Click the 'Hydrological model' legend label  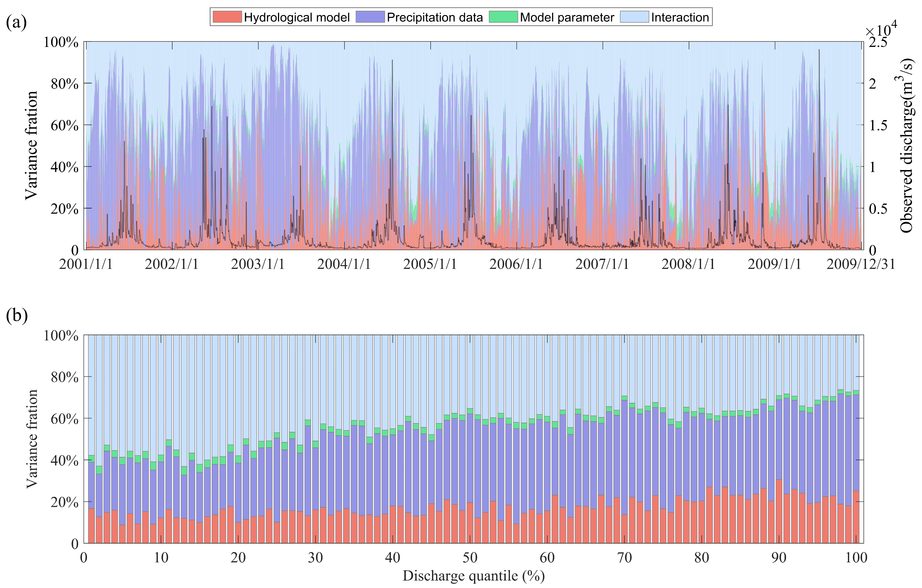(x=297, y=18)
